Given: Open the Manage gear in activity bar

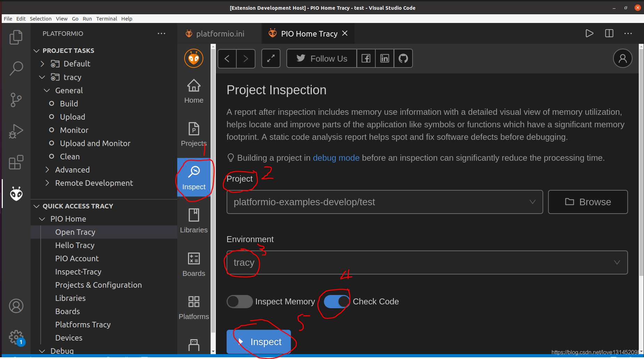Looking at the screenshot, I should coord(16,337).
